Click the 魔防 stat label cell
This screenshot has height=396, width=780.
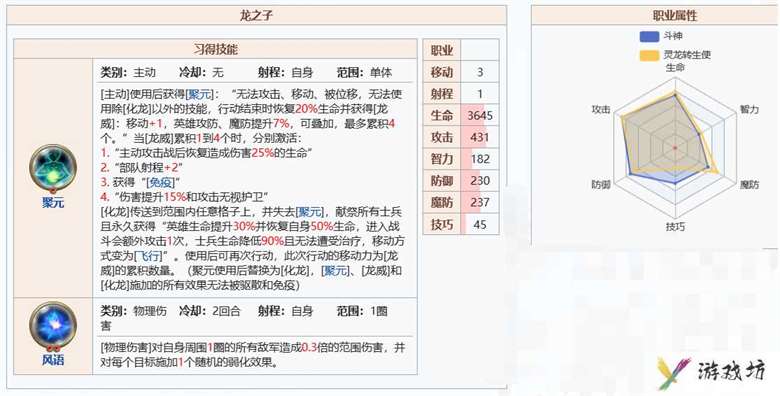click(x=442, y=202)
